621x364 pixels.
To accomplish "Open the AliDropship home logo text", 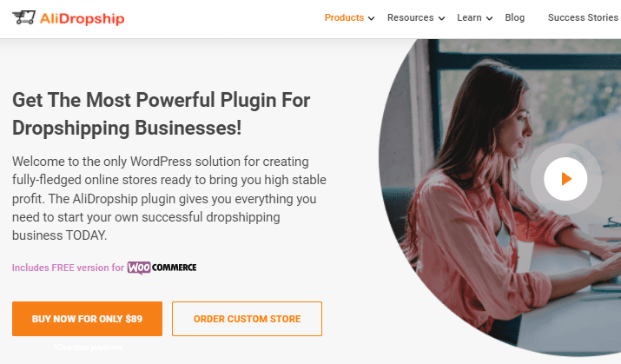I will tap(82, 18).
